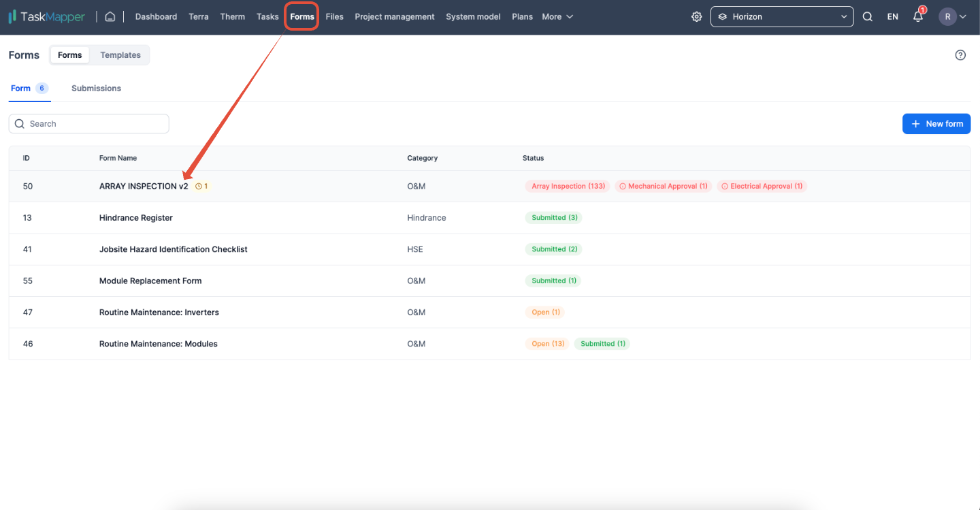Click the TaskMapper logo
The height and width of the screenshot is (510, 980).
coord(47,17)
